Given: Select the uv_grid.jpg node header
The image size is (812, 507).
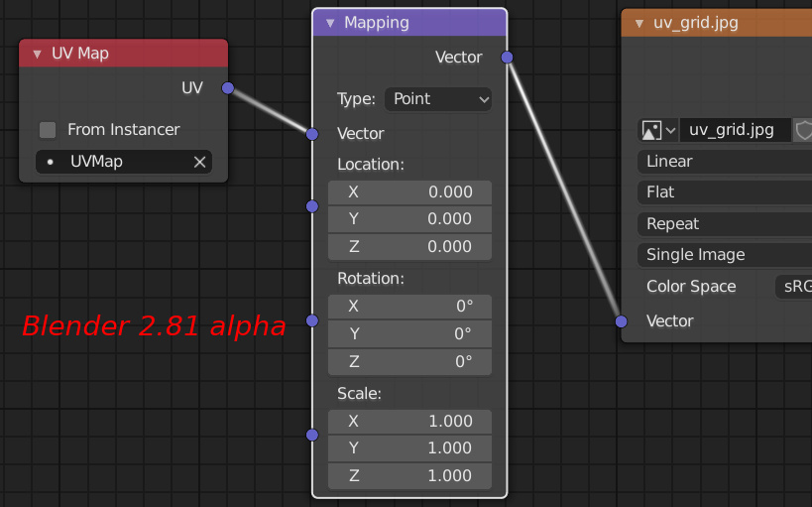Looking at the screenshot, I should pos(717,24).
